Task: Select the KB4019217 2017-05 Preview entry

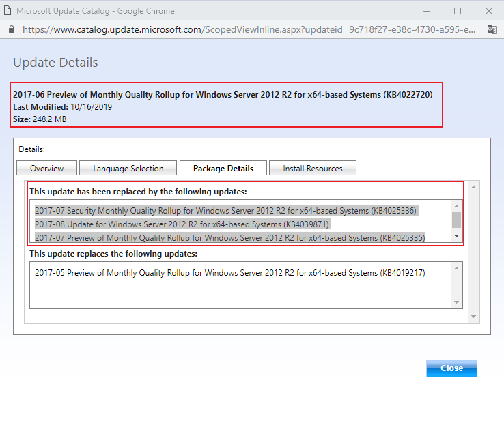Action: [230, 273]
